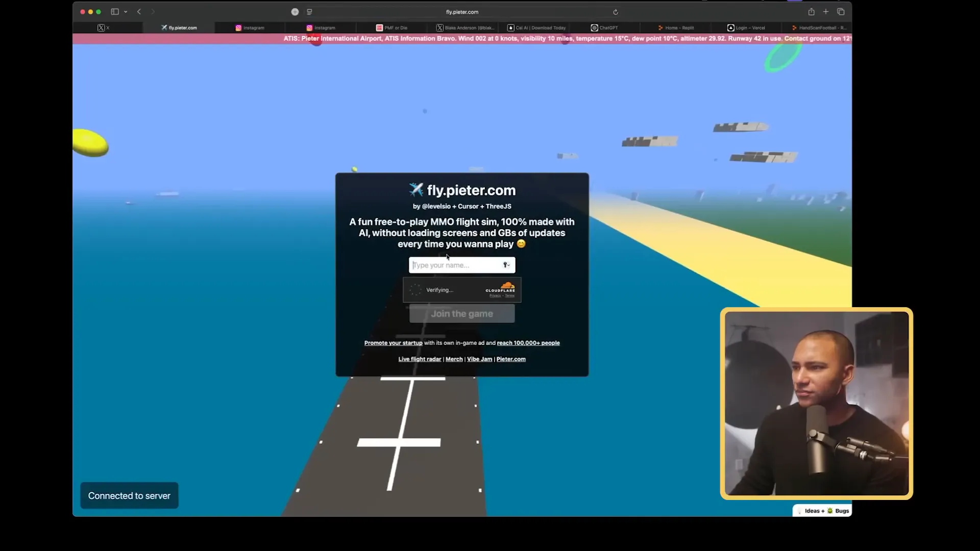
Task: Open the HandScanFootball tab
Action: [x=819, y=28]
